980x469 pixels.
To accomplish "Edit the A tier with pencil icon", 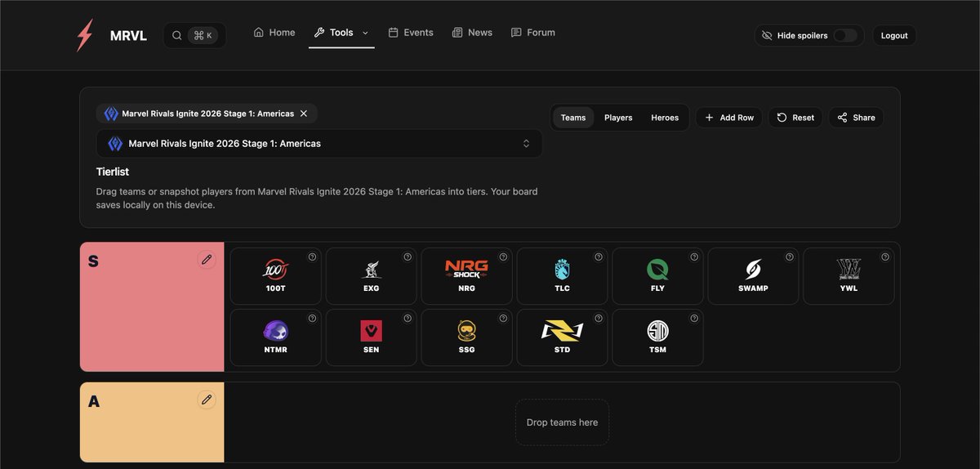I will click(x=207, y=400).
